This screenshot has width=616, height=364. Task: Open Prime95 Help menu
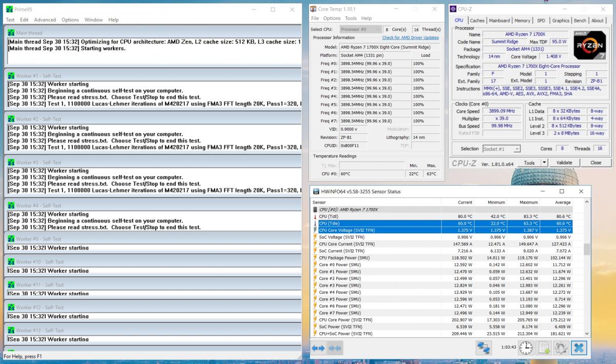tap(113, 20)
